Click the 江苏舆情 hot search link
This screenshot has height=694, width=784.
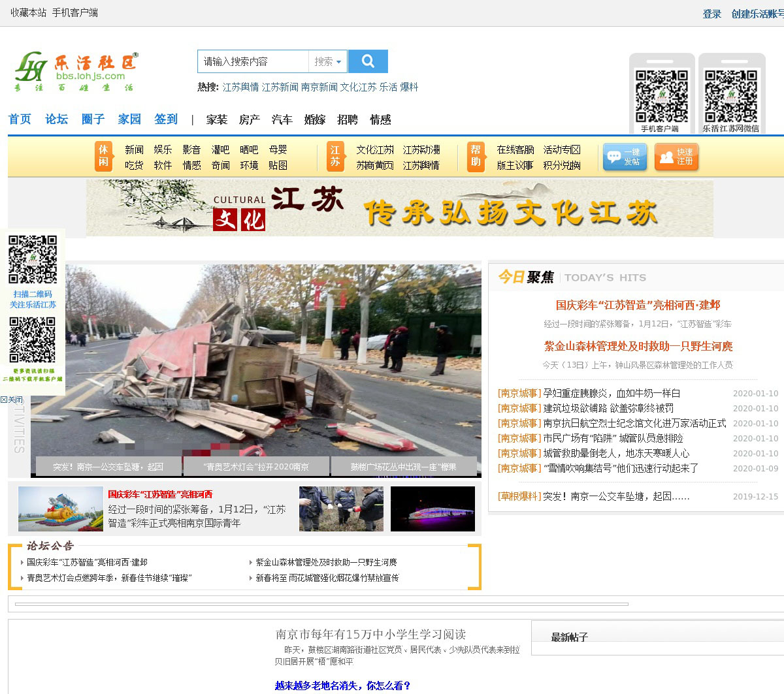[241, 87]
